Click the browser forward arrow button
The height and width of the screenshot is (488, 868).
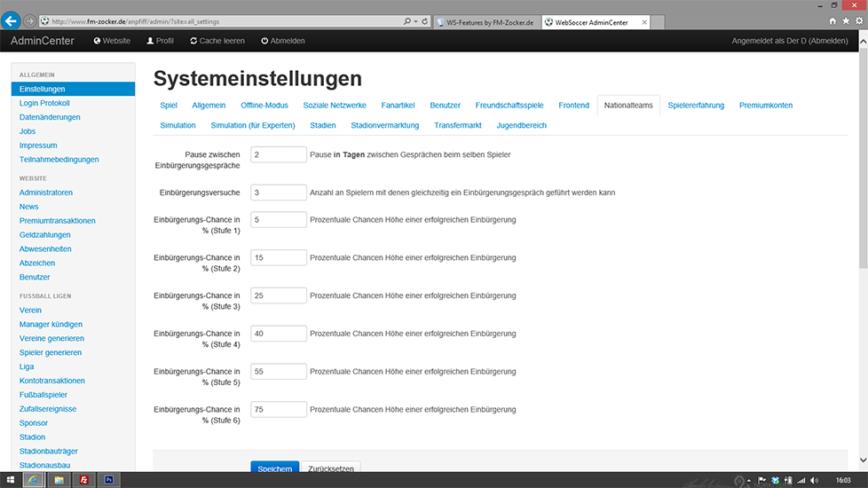coord(31,20)
